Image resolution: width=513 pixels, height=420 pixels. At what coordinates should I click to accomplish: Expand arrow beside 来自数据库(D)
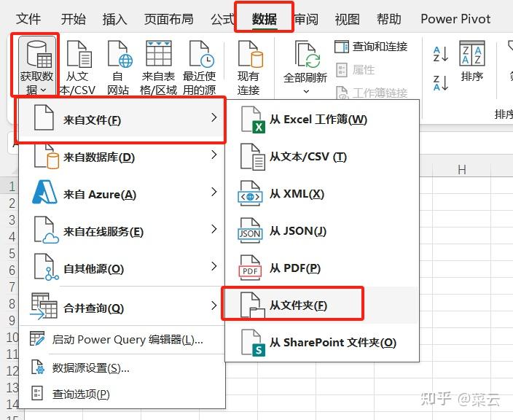tap(214, 155)
